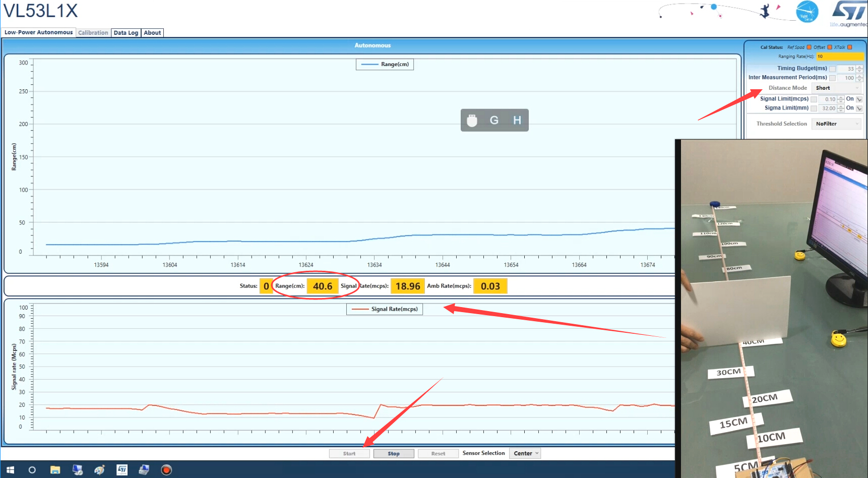
Task: Decrease Inter Measurement Period with down arrow
Action: (x=859, y=80)
